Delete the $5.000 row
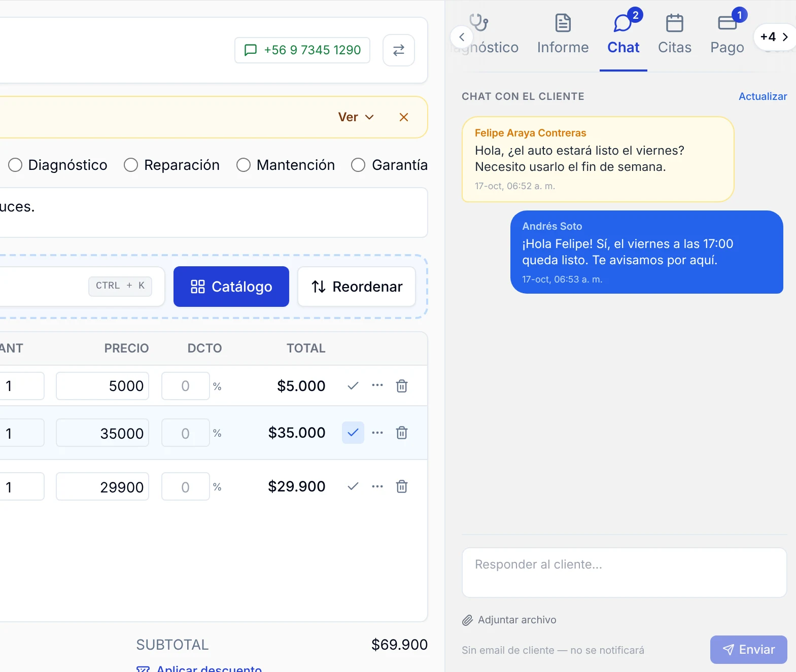The image size is (796, 672). point(402,386)
